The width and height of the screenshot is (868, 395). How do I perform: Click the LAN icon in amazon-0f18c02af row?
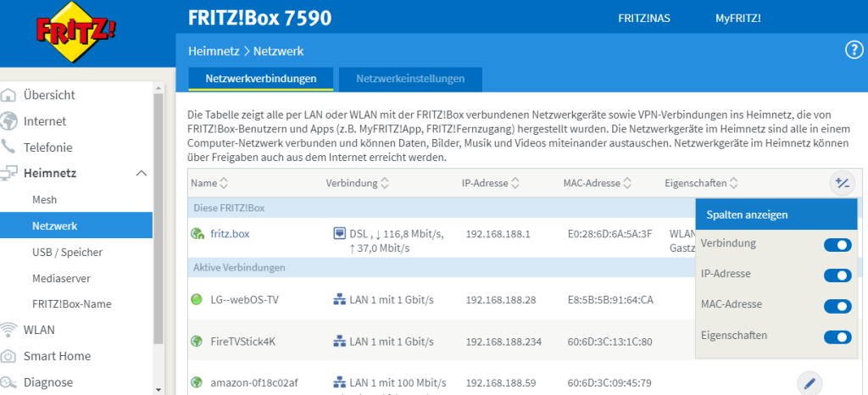click(x=339, y=382)
